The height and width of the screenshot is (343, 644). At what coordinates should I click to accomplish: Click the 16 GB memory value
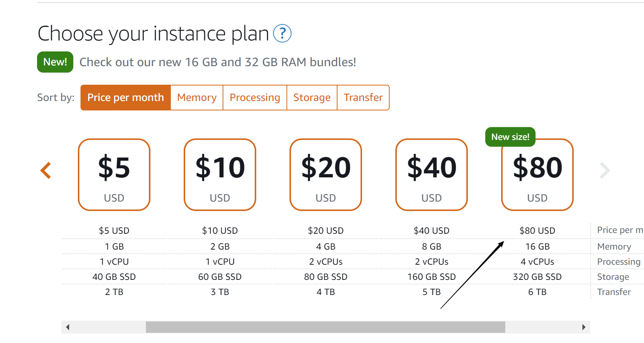coord(537,247)
